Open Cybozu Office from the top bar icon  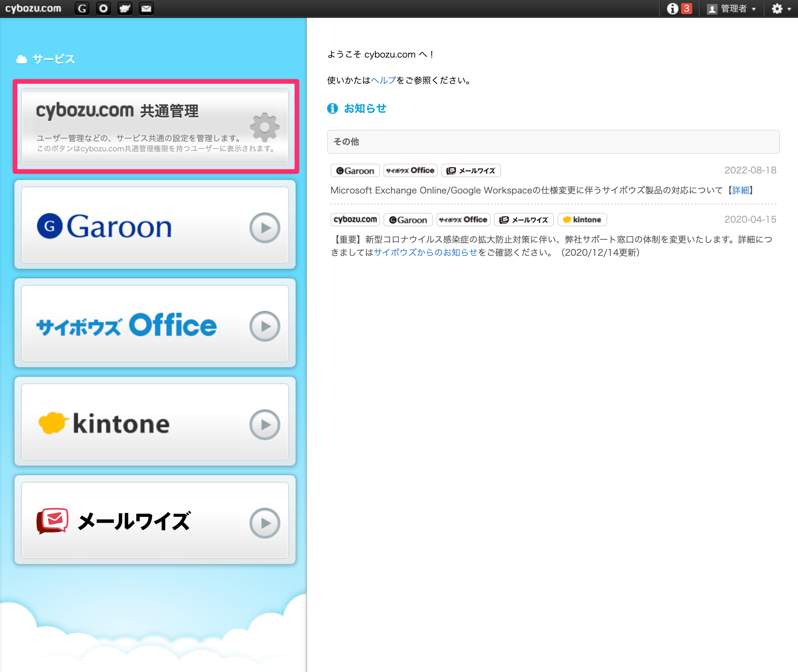coord(103,8)
